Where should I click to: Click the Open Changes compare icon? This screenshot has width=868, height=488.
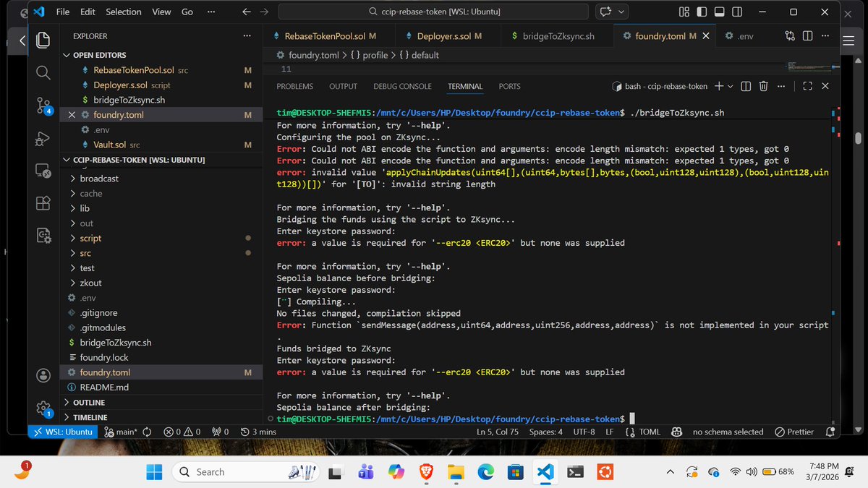[x=791, y=36]
